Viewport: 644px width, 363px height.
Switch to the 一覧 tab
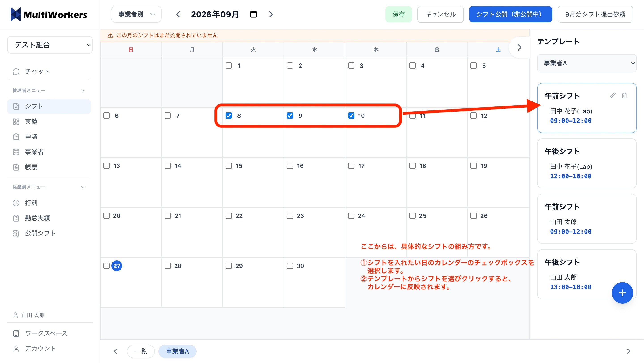141,352
